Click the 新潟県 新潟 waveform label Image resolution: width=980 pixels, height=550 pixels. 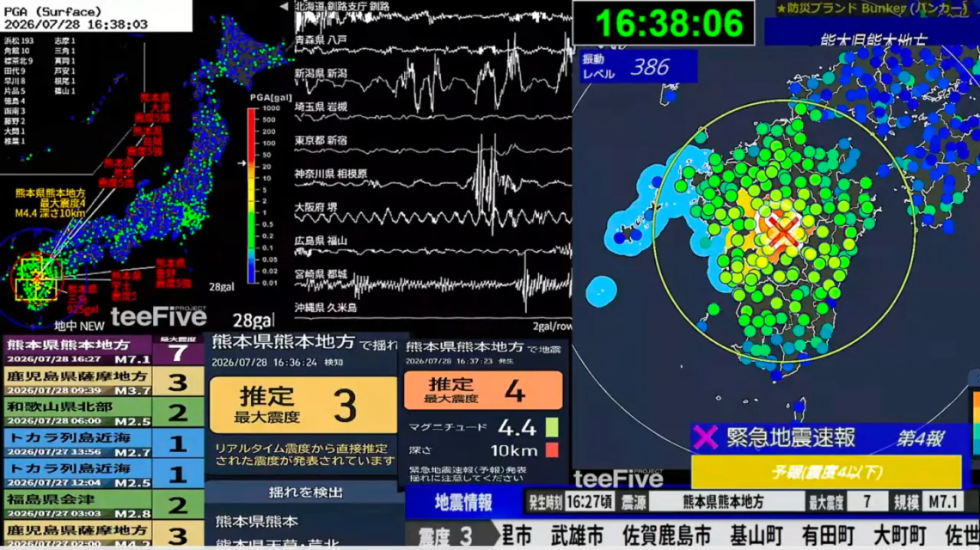322,73
